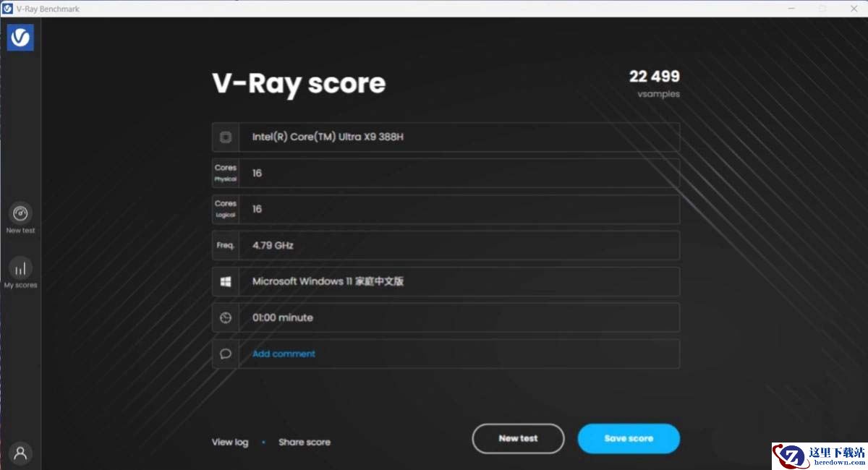Click the clock icon beside 01:00 minute
The height and width of the screenshot is (470, 868).
click(x=226, y=318)
